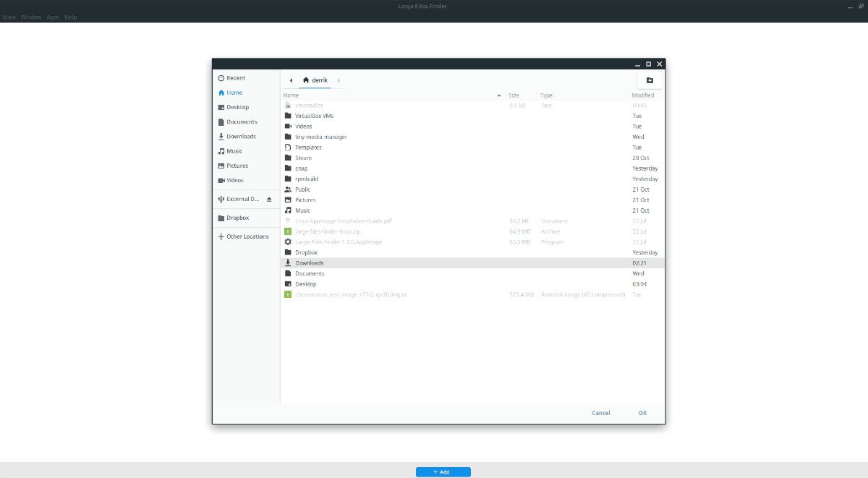Confirm selection with the OK button

coord(642,412)
